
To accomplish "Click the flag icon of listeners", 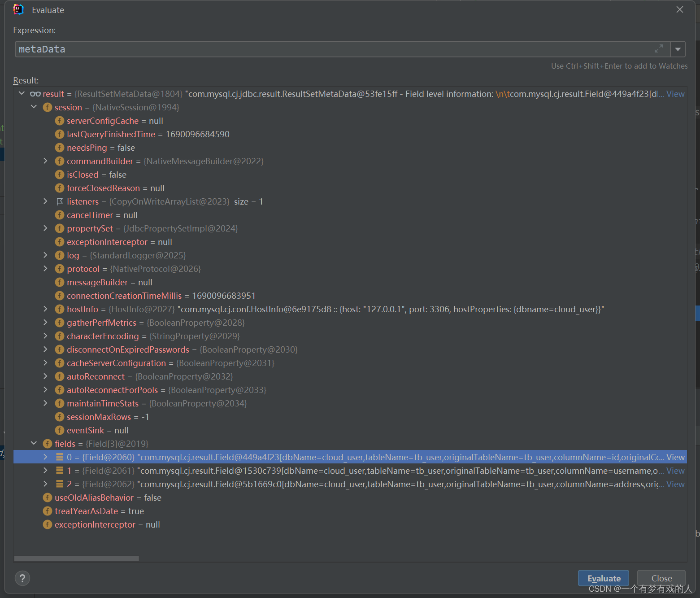I will coord(60,201).
